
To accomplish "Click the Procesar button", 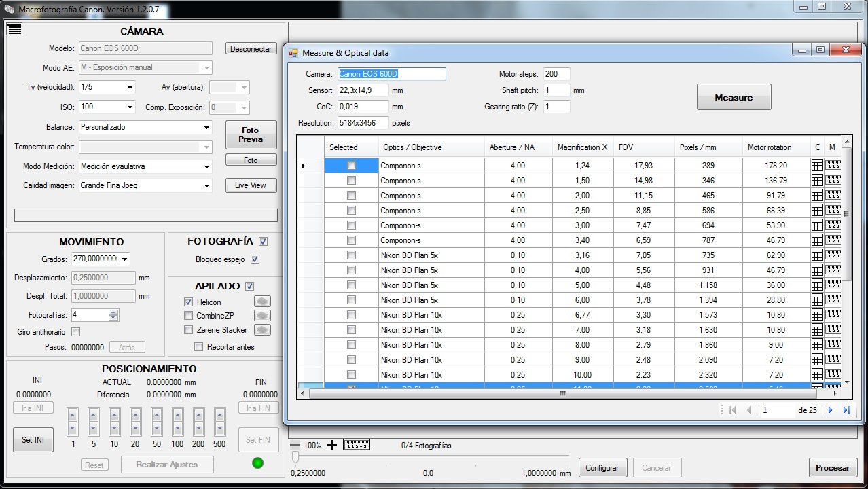I will (x=833, y=467).
